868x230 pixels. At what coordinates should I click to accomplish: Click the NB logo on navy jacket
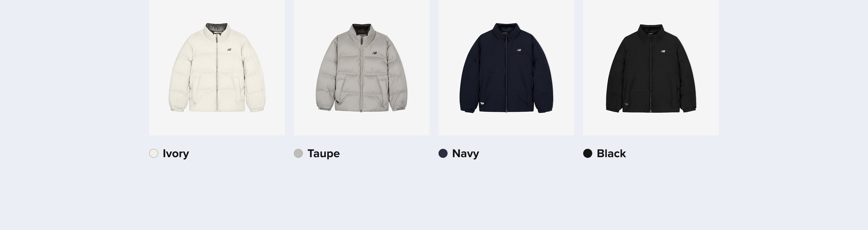coord(519,50)
